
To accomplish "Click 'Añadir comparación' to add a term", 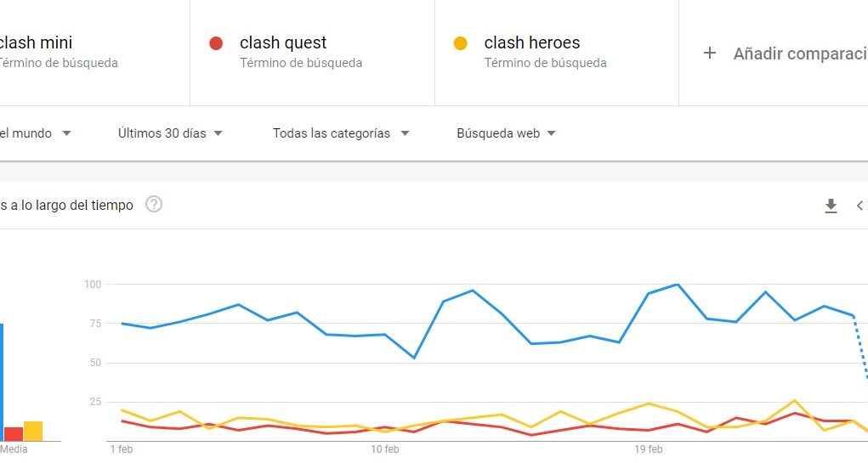I will (800, 54).
